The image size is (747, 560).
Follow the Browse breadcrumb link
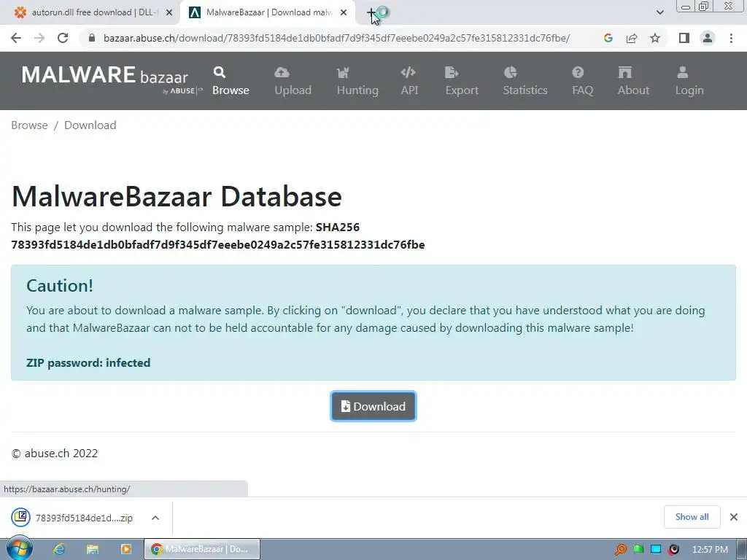pos(29,125)
